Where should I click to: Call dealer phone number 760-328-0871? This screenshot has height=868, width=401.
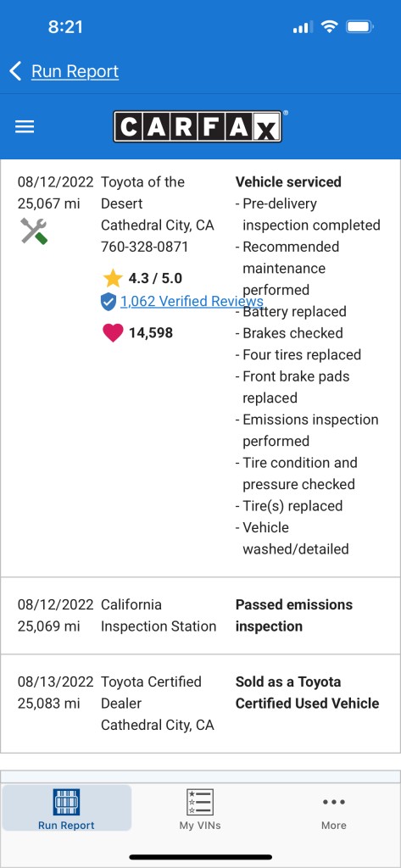tap(145, 247)
